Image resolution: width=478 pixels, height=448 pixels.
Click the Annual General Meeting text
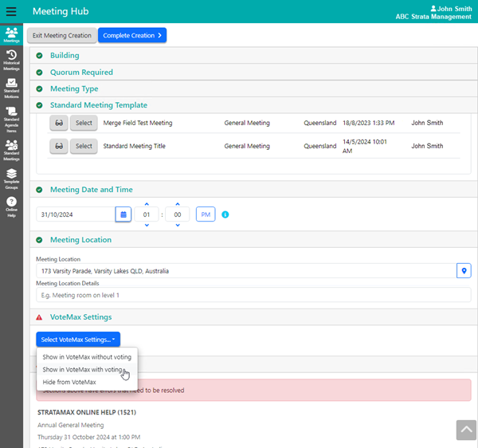(70, 425)
